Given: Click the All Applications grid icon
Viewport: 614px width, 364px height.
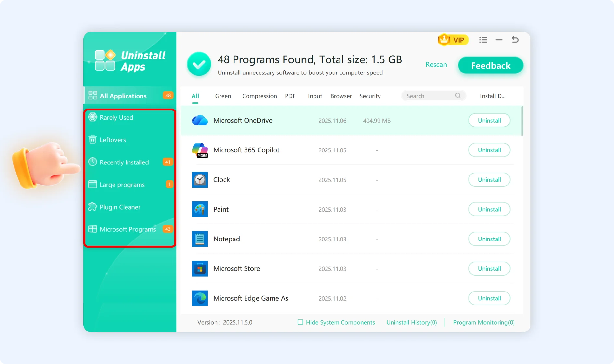Looking at the screenshot, I should (92, 95).
